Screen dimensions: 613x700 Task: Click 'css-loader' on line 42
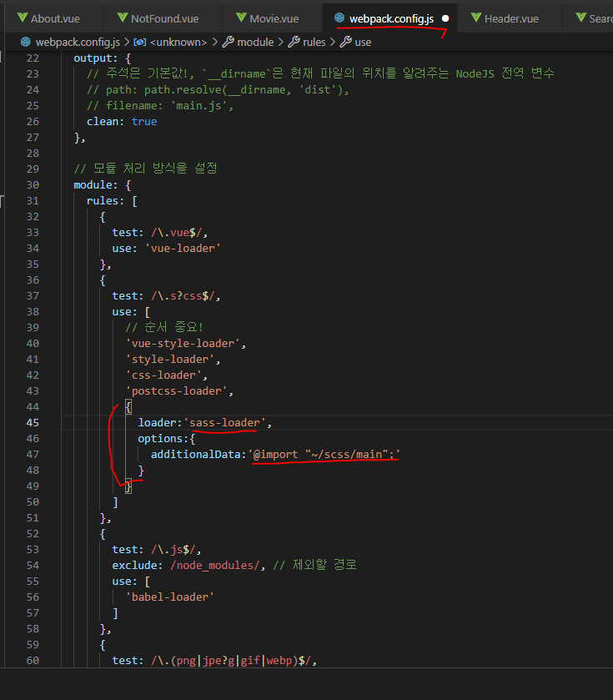[x=164, y=375]
